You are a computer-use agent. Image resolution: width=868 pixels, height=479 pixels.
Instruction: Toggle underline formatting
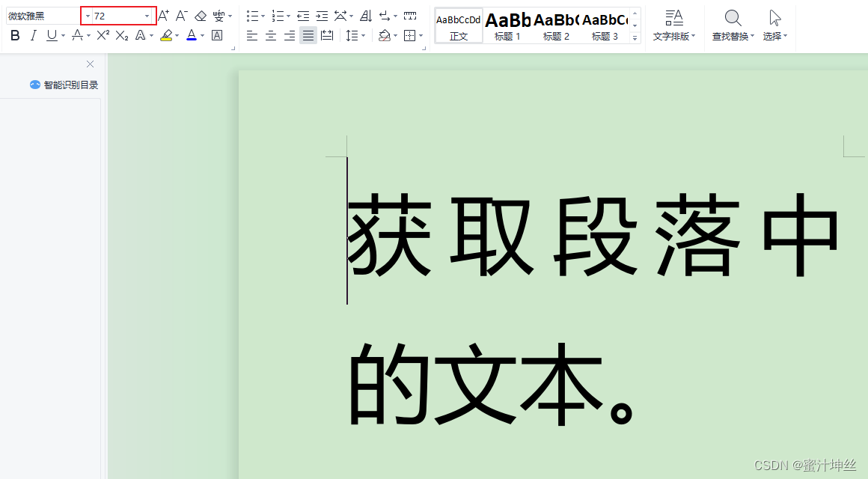point(50,35)
